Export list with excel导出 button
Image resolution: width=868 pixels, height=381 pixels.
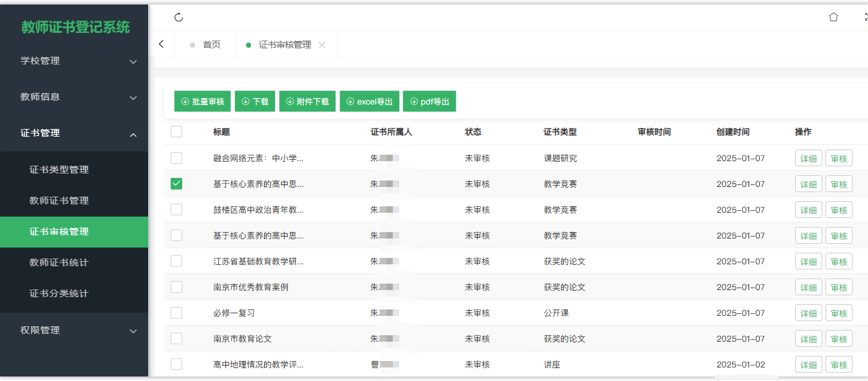pos(369,101)
